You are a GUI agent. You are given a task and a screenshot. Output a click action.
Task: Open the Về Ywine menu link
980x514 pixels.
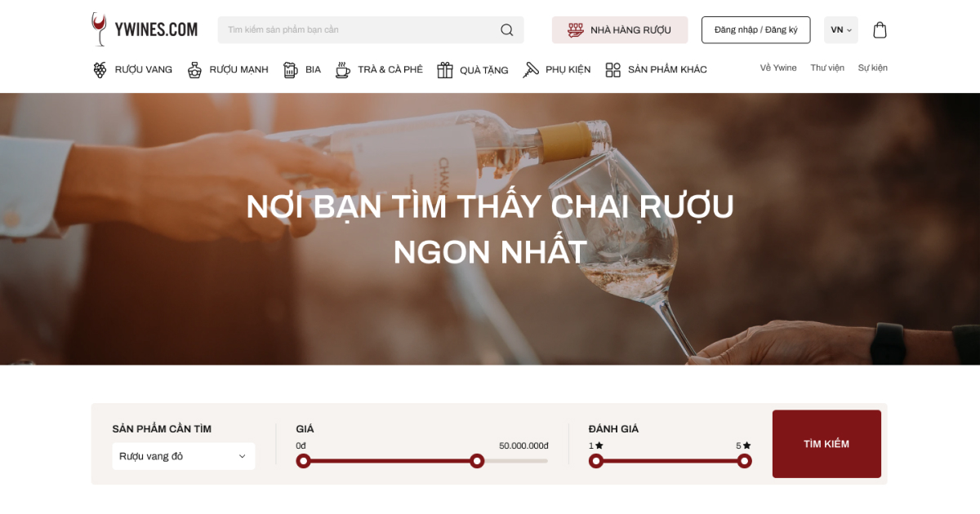[778, 68]
